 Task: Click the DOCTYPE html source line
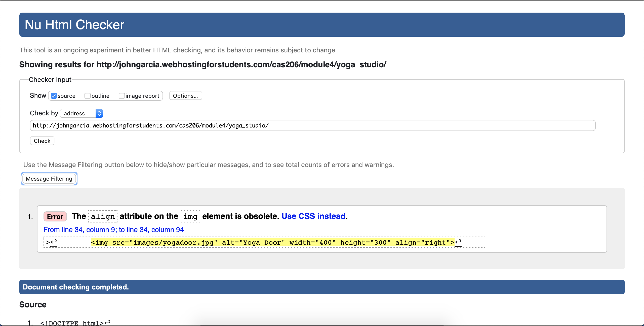72,323
